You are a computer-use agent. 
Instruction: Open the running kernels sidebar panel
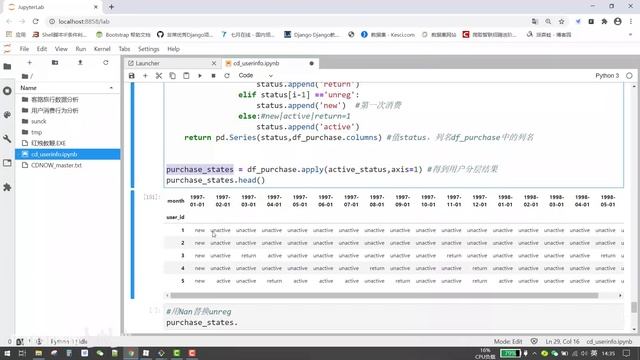[x=7, y=91]
